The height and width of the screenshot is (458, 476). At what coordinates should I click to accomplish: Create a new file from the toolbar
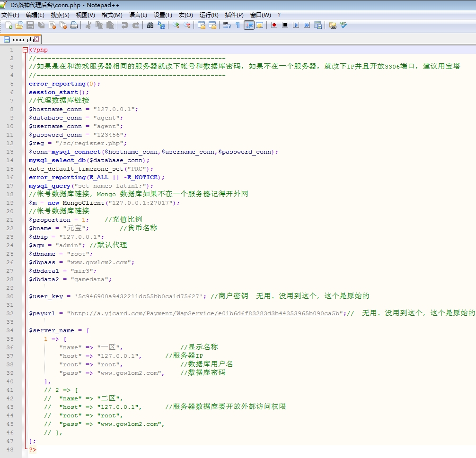click(x=9, y=25)
